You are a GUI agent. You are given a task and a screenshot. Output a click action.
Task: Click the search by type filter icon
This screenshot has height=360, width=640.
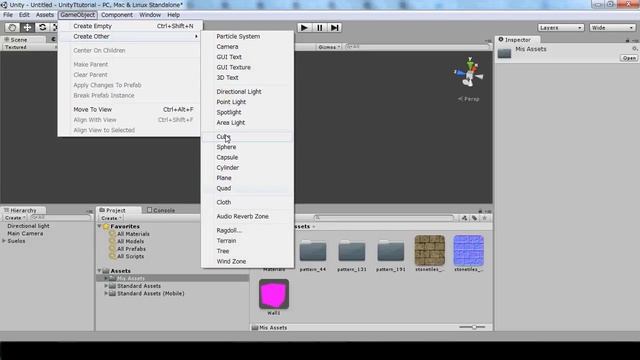pos(464,218)
